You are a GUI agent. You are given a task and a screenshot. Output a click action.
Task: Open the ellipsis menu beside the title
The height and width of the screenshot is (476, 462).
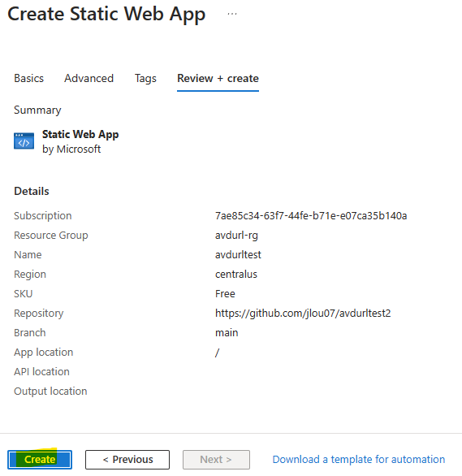coord(232,14)
